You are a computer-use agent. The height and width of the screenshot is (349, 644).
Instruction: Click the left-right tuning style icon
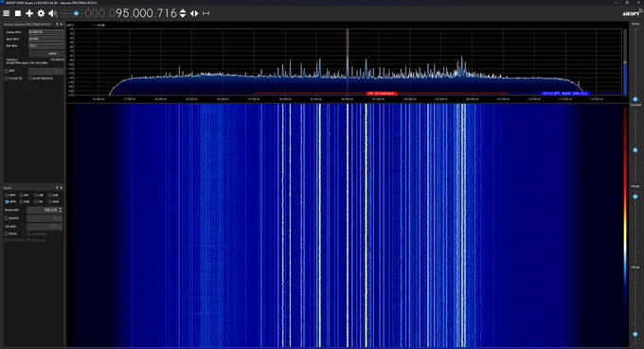(194, 13)
